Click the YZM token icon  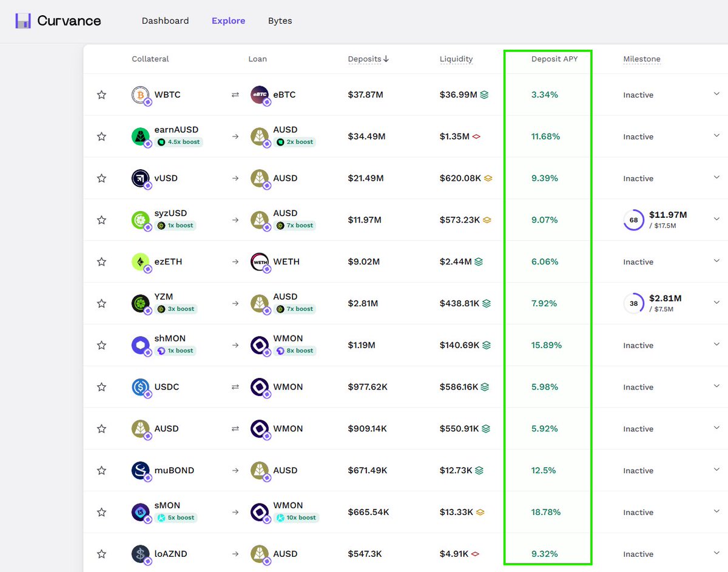pyautogui.click(x=141, y=304)
